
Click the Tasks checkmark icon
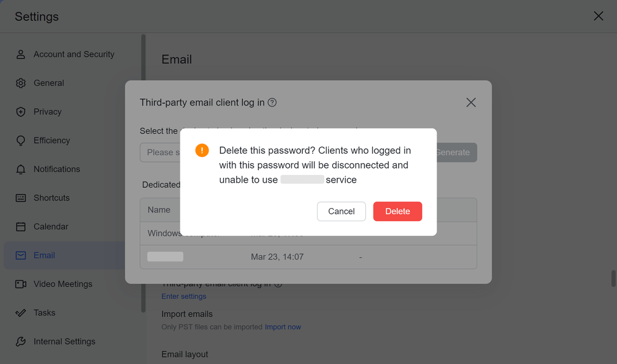click(x=20, y=312)
